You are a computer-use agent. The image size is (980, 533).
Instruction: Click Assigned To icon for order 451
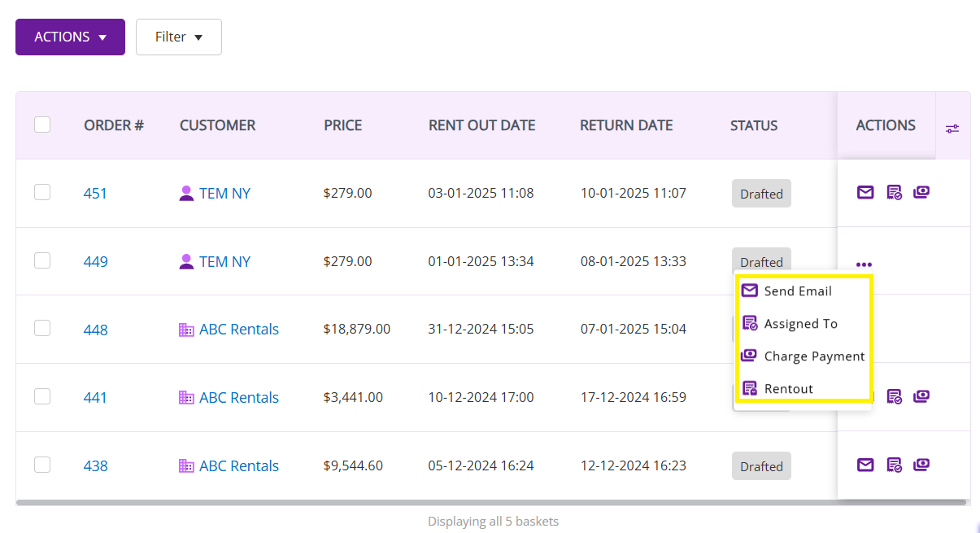pyautogui.click(x=894, y=193)
